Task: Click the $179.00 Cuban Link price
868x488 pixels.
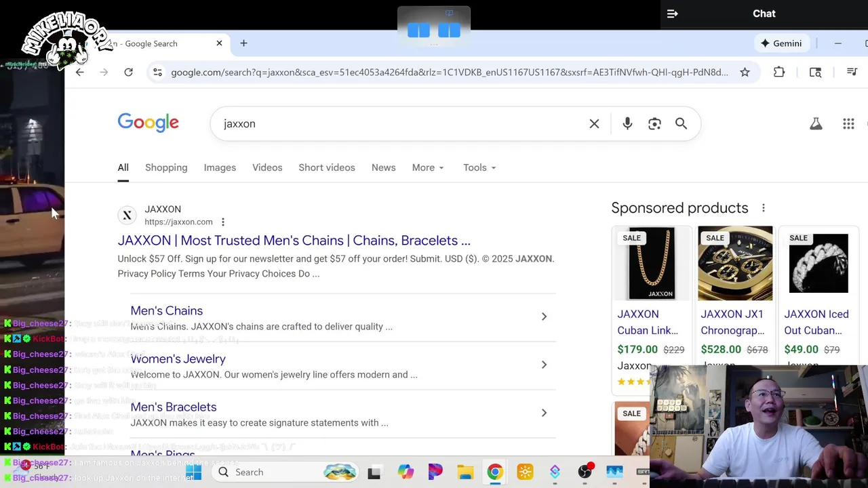Action: point(637,349)
